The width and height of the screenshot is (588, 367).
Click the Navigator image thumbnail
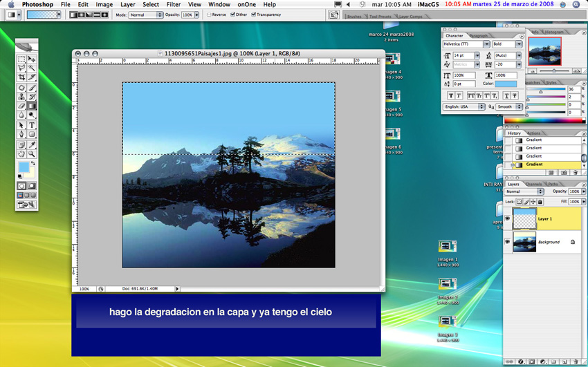[x=544, y=51]
